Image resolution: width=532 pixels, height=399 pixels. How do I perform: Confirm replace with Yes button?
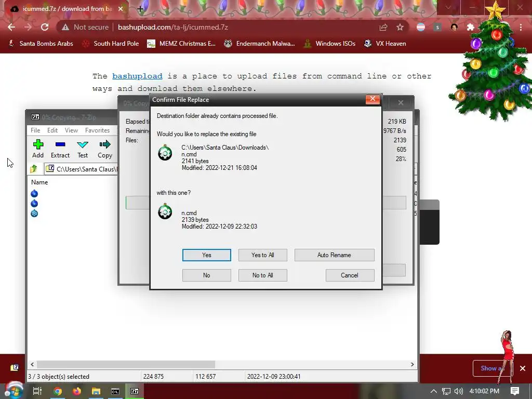pyautogui.click(x=206, y=255)
